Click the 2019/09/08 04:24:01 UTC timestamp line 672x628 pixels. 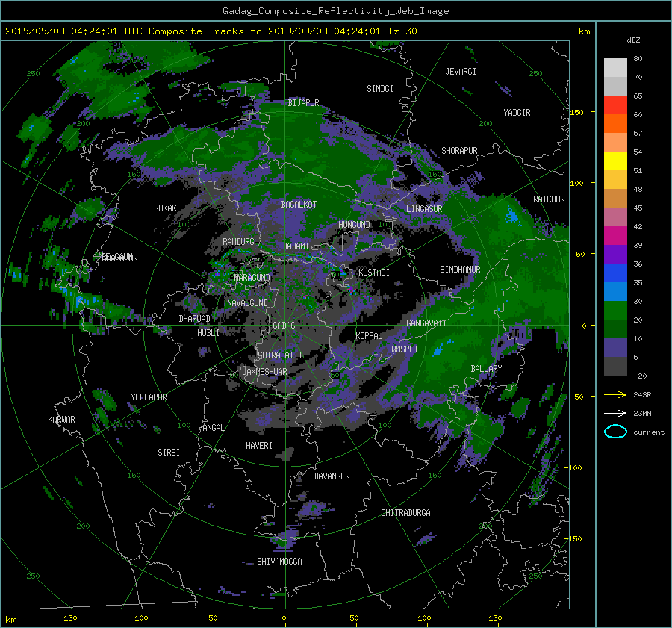[211, 31]
